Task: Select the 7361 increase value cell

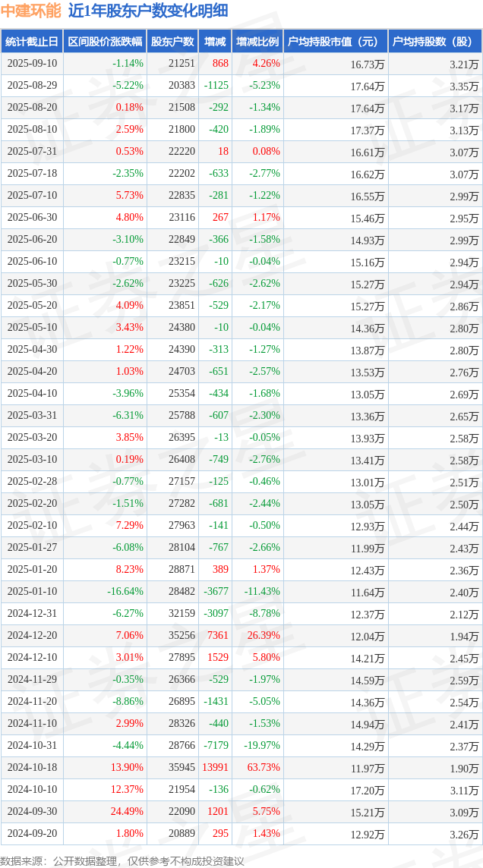Action: point(217,635)
